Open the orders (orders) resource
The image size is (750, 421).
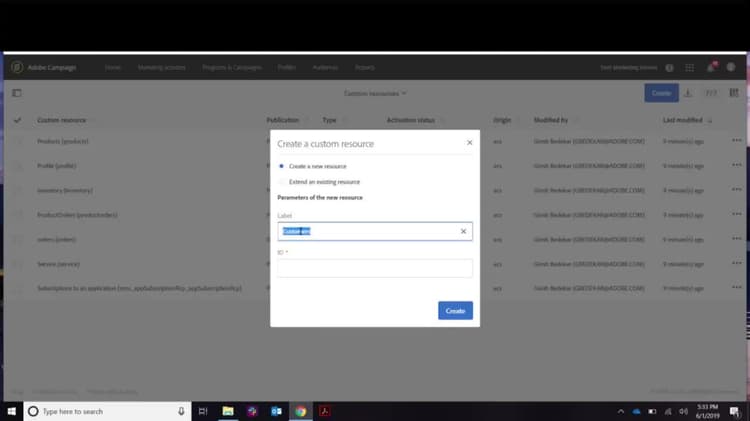click(56, 239)
